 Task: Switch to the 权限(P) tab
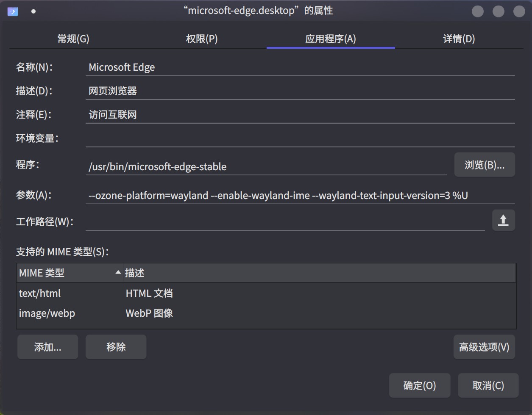(201, 39)
